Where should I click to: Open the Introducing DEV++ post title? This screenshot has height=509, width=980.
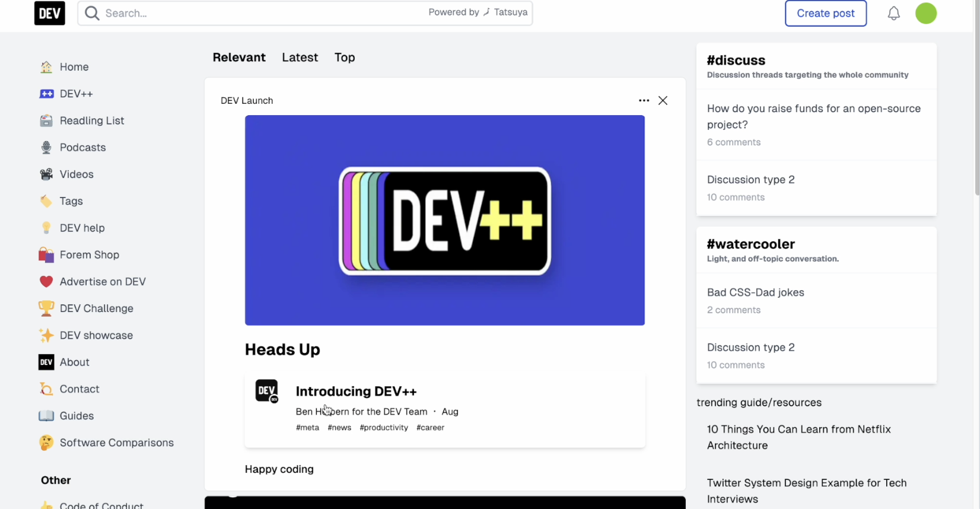tap(356, 392)
